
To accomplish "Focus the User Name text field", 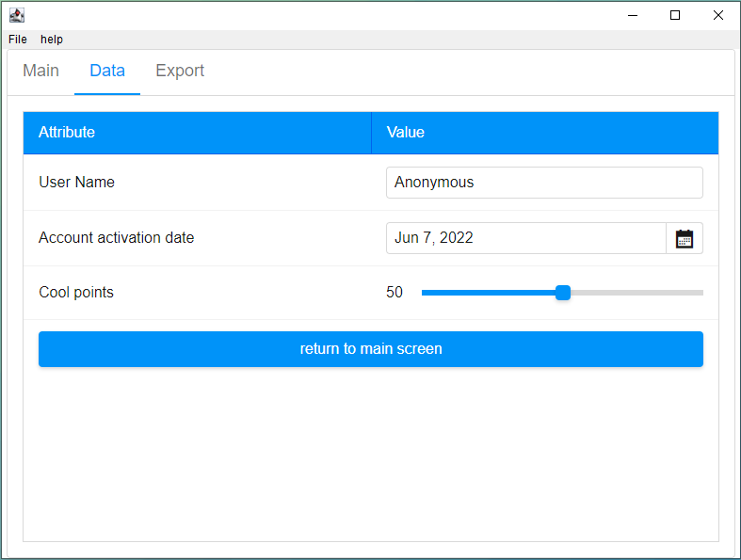I will 544,183.
